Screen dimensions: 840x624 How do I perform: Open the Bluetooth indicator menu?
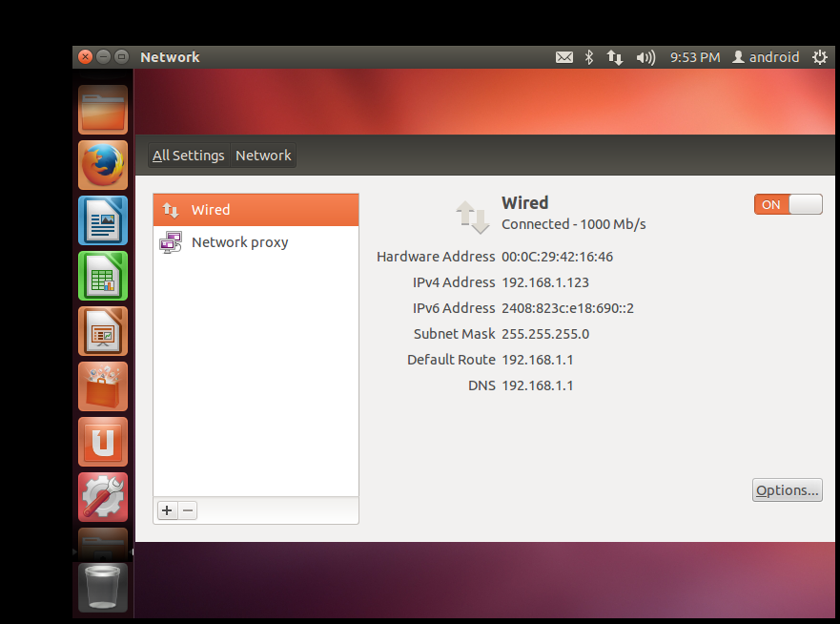point(589,57)
